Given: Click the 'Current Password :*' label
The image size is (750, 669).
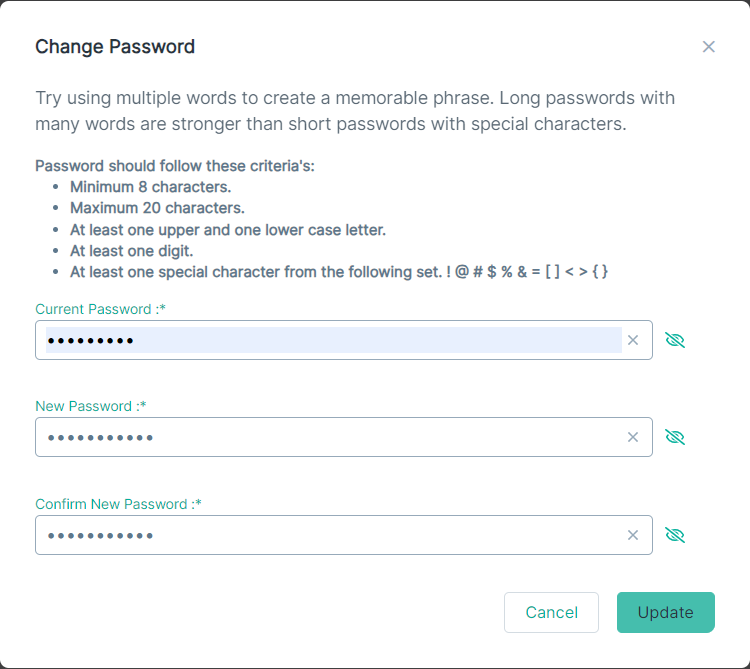Looking at the screenshot, I should click(x=100, y=309).
